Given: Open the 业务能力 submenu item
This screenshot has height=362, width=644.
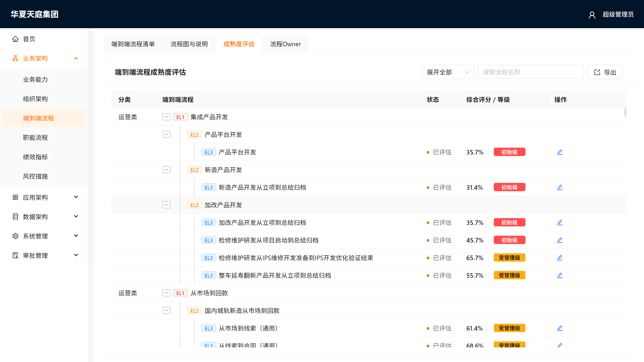Looking at the screenshot, I should (x=44, y=79).
